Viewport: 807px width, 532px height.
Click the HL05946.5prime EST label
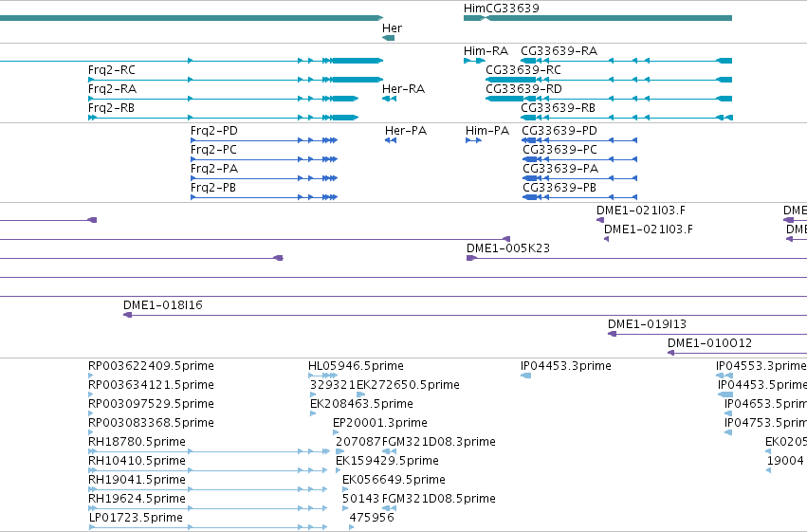[356, 366]
